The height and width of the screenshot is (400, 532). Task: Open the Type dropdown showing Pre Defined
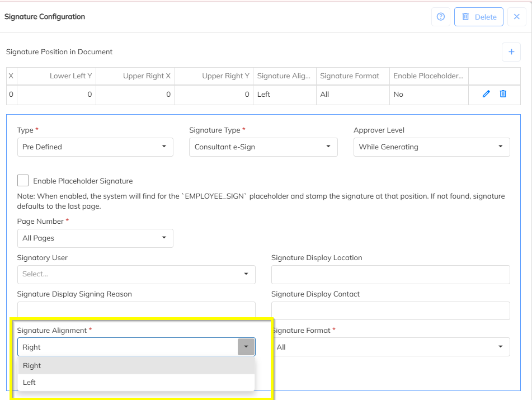click(x=95, y=147)
